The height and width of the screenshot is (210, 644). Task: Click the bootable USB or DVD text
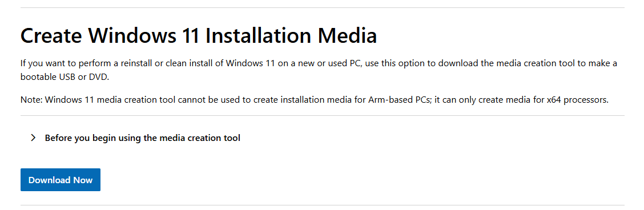(65, 76)
